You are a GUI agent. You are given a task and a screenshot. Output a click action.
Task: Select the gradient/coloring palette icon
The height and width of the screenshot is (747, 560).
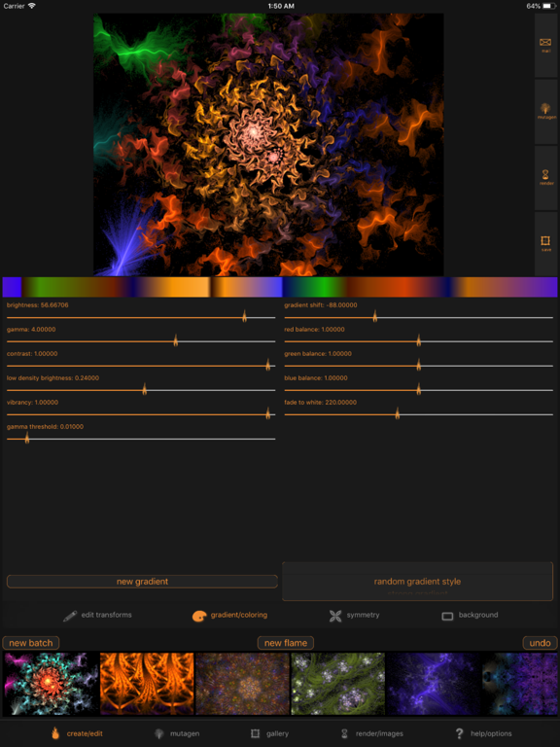coord(199,616)
